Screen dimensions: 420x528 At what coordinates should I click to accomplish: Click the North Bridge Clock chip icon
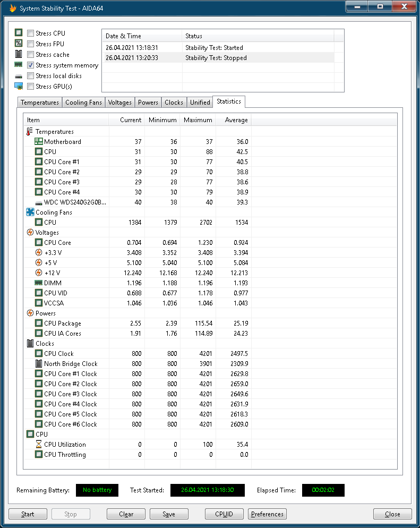coord(38,364)
